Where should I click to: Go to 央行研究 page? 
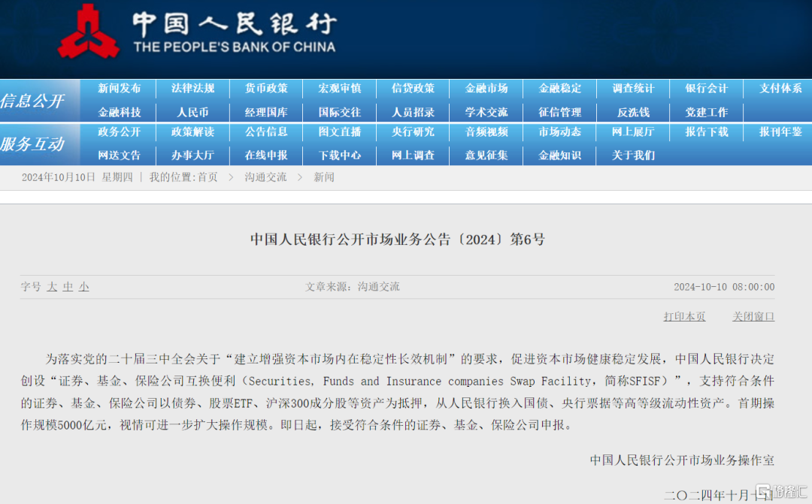pos(413,132)
